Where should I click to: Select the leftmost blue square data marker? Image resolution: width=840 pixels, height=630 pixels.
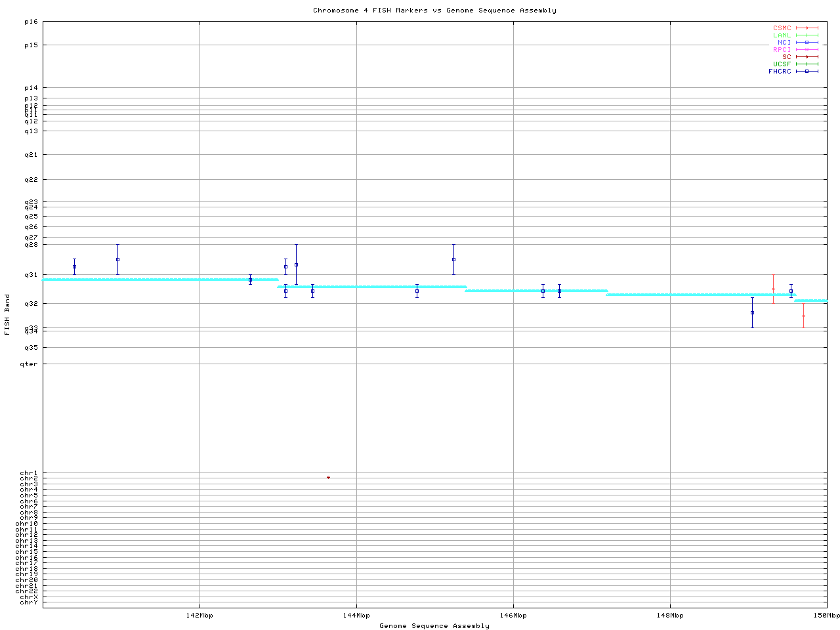[74, 266]
